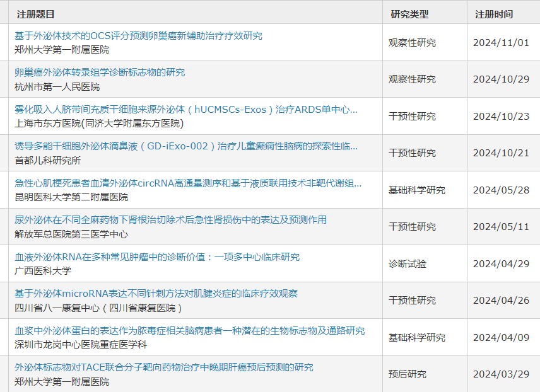This screenshot has width=540, height=392.
Task: Click 杭州市第一人民医院 institution text
Action: pos(57,86)
